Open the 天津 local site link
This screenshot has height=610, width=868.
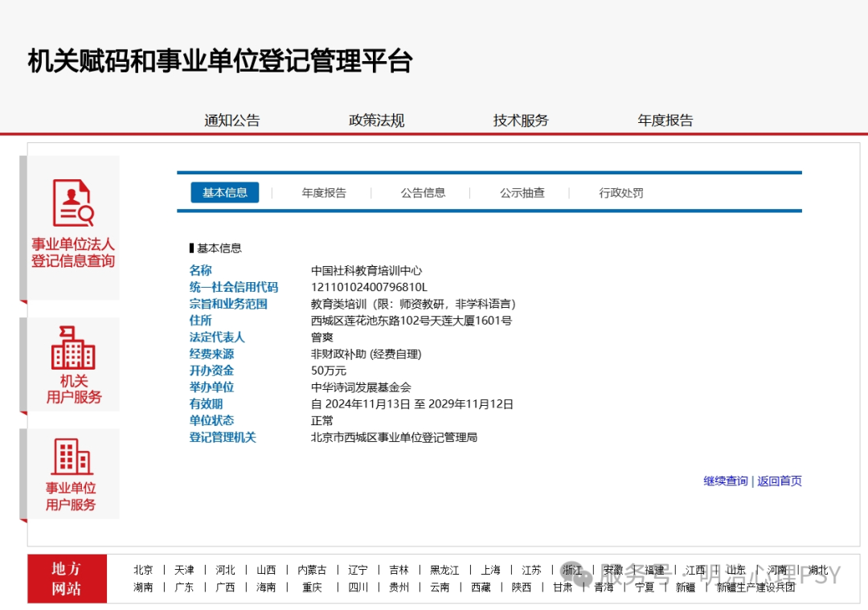184,570
